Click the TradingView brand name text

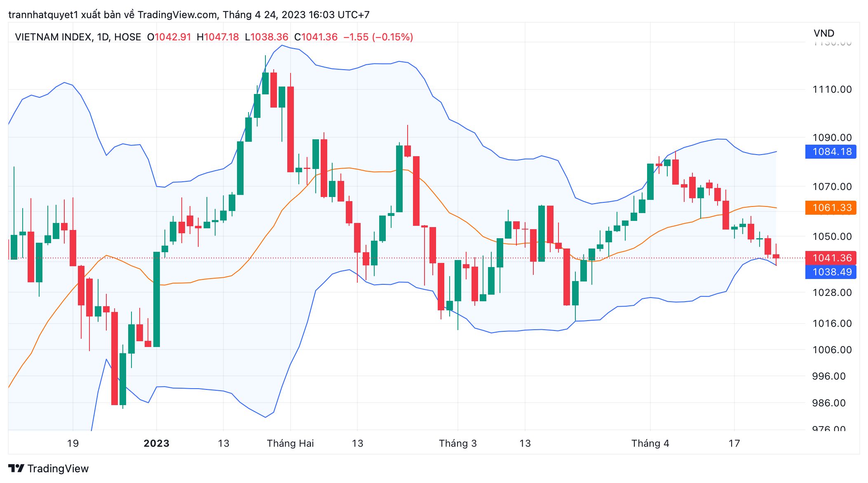point(58,469)
